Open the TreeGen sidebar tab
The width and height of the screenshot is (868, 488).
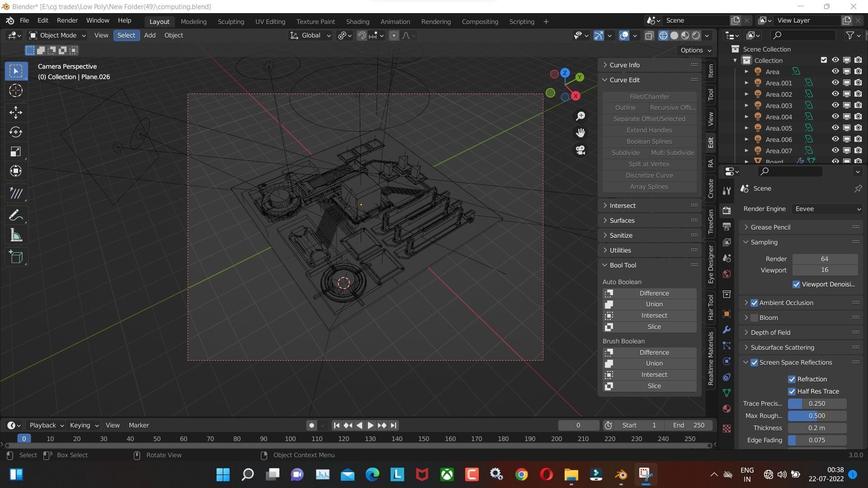tap(711, 221)
